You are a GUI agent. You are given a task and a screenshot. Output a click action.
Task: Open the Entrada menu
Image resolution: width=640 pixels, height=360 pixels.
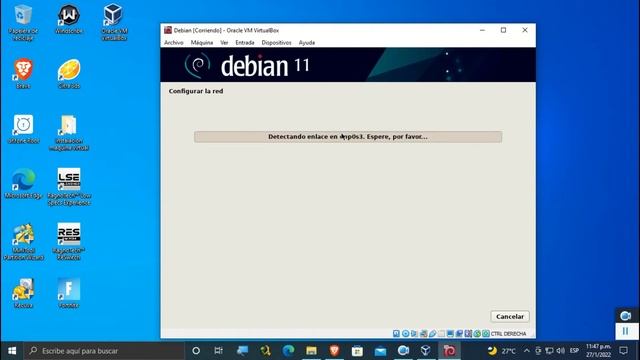pos(244,42)
